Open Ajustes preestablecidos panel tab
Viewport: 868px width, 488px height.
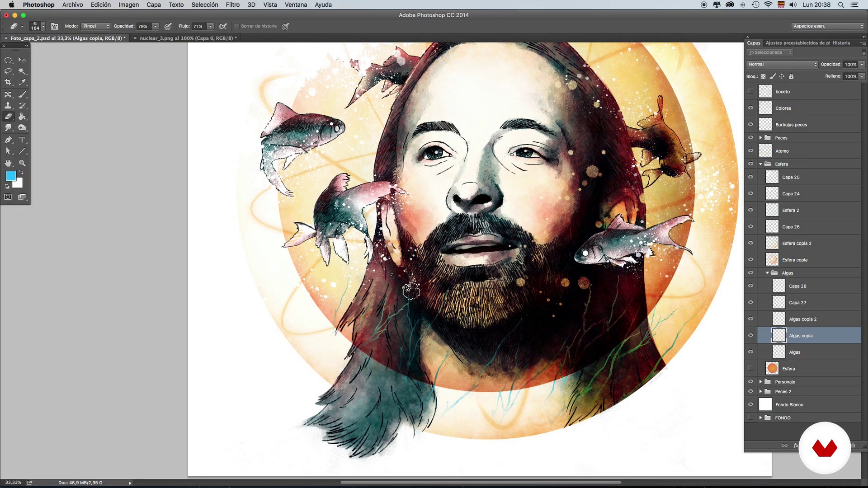[797, 43]
